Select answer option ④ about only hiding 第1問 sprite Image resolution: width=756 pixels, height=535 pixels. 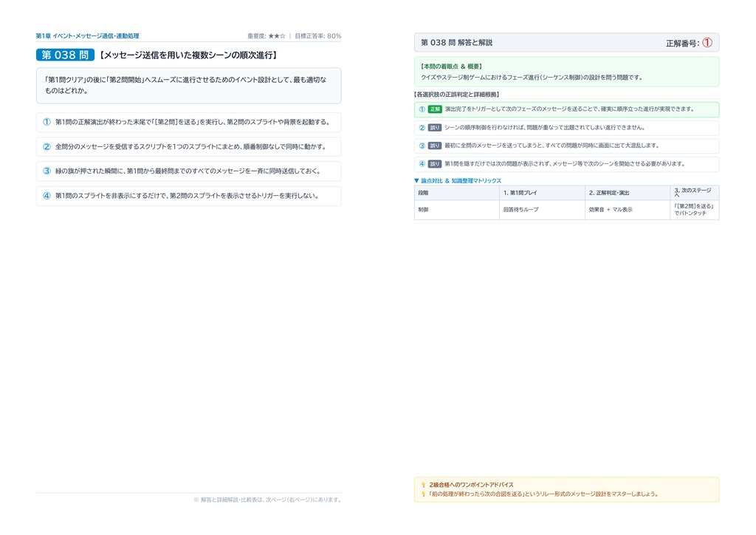click(x=188, y=196)
